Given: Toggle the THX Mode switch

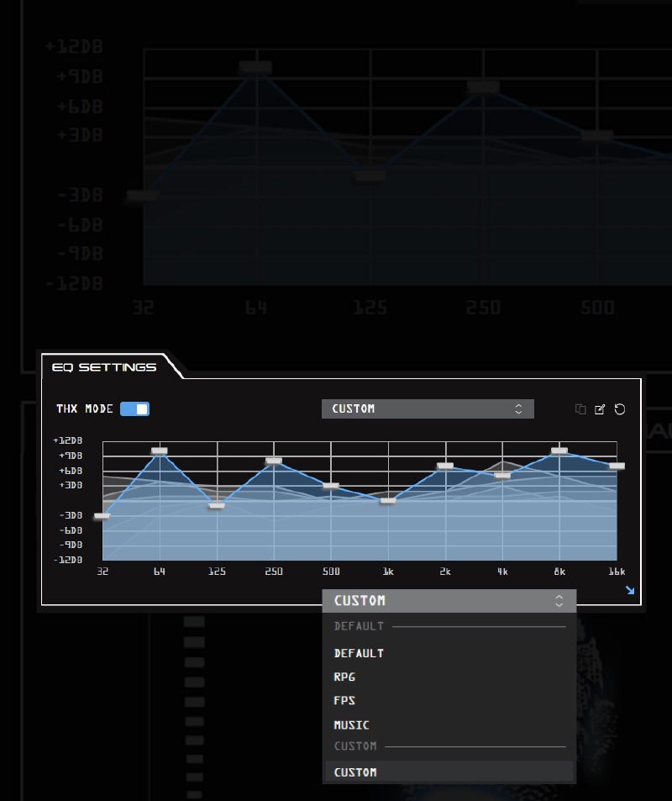Looking at the screenshot, I should pyautogui.click(x=134, y=408).
